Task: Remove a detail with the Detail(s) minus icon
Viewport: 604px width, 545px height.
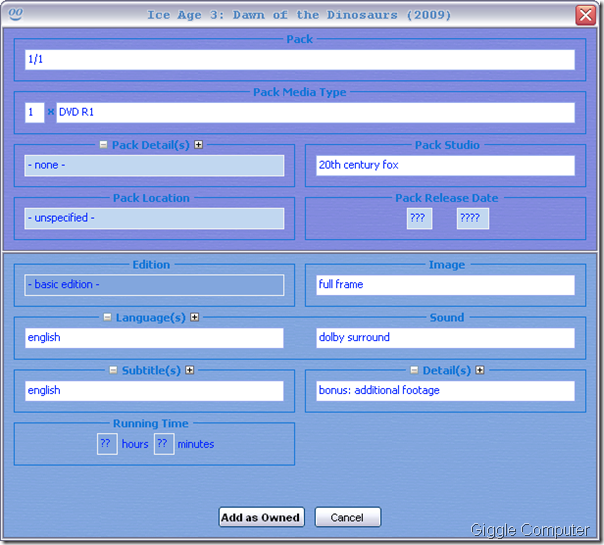Action: click(x=414, y=370)
